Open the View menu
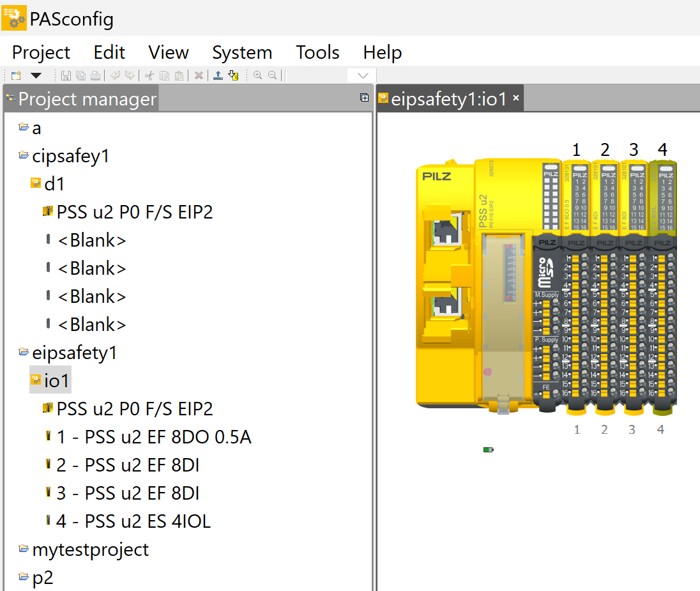The width and height of the screenshot is (700, 591). pyautogui.click(x=169, y=52)
